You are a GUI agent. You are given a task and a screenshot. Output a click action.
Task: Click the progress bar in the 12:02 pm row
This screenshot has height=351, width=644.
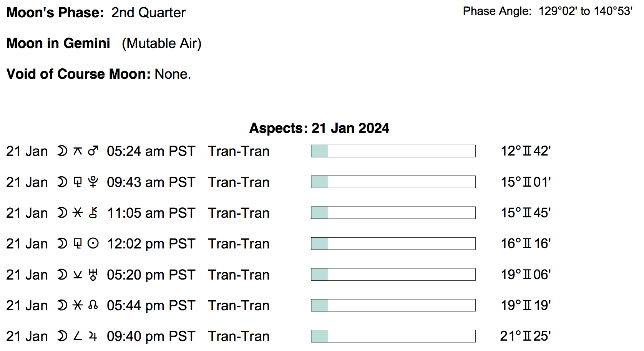(393, 243)
